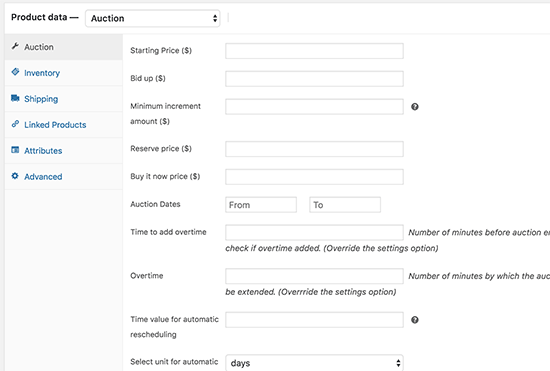The height and width of the screenshot is (371, 550).
Task: Click the Auction Dates From field
Action: 261,205
